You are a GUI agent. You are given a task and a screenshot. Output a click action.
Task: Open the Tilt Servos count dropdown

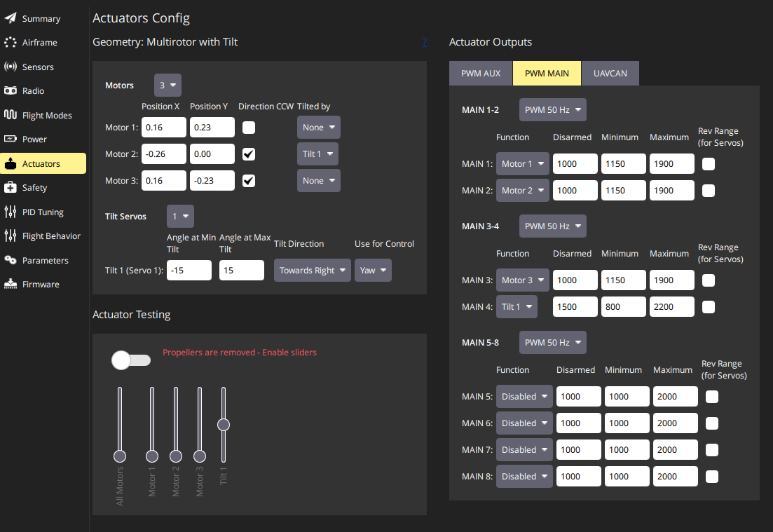coord(180,217)
